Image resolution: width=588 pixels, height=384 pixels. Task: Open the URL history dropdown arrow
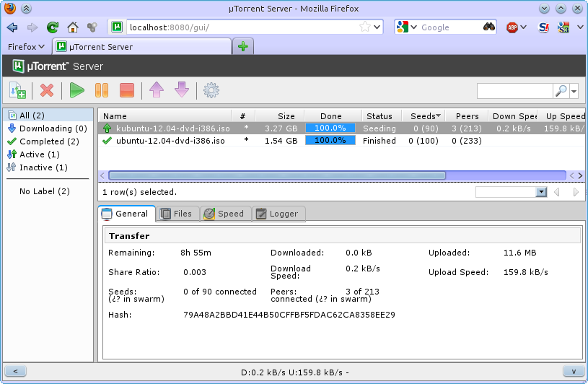[377, 27]
